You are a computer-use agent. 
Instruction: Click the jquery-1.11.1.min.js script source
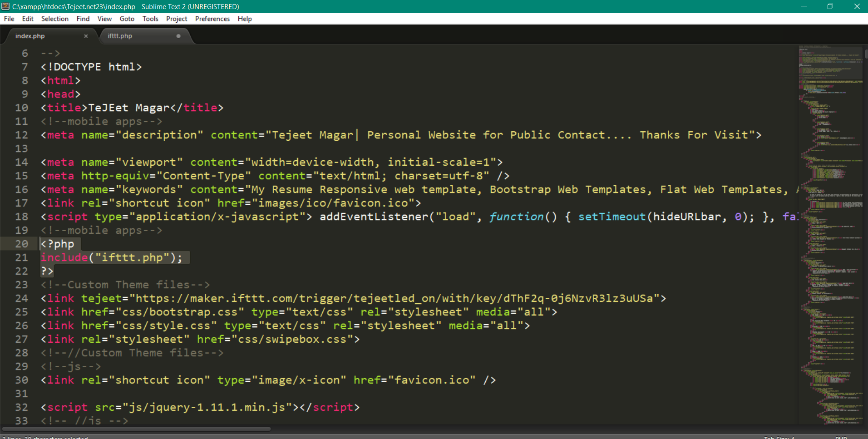[x=207, y=407]
